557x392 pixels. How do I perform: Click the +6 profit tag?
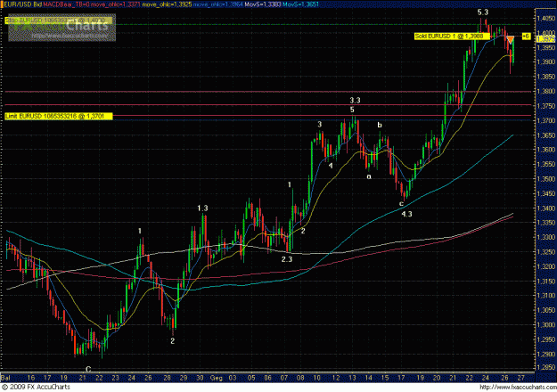pyautogui.click(x=526, y=37)
